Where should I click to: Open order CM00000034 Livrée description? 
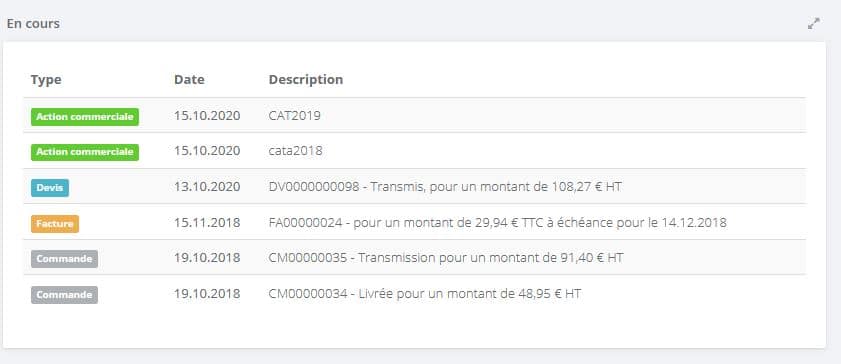pyautogui.click(x=425, y=294)
